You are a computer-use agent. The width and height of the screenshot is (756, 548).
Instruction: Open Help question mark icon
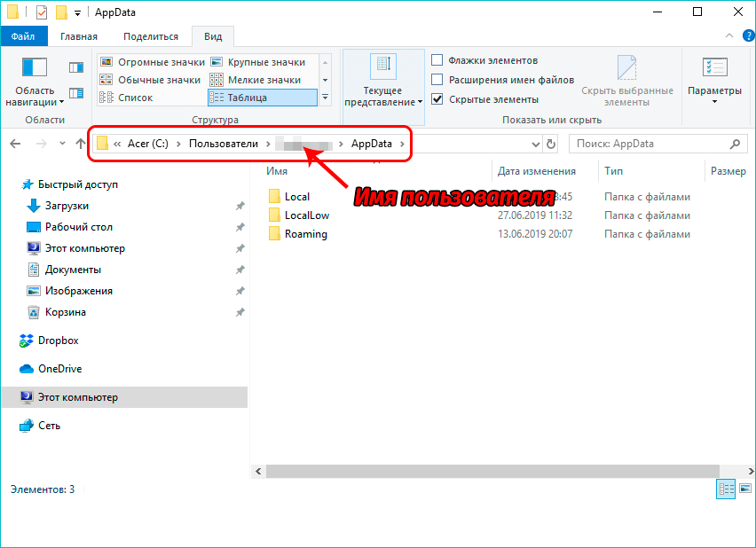748,36
